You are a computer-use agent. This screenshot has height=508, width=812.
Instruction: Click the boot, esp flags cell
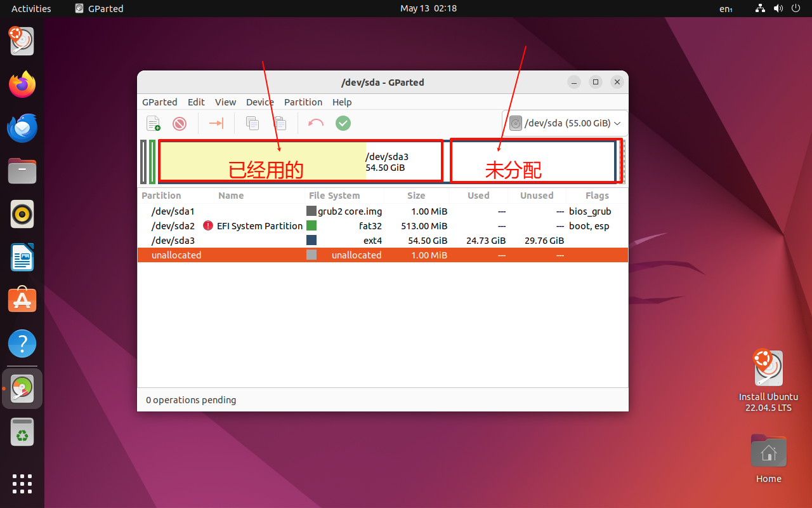point(589,226)
